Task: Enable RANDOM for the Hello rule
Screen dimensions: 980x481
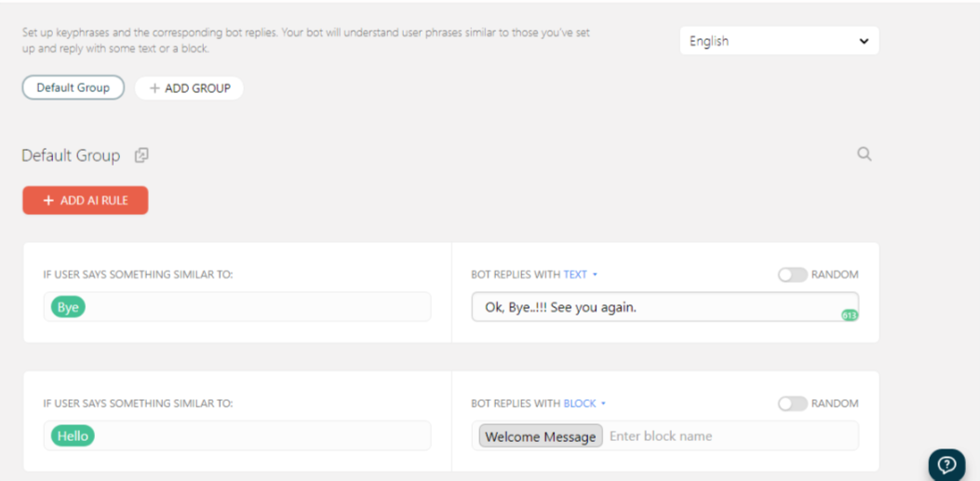Action: (x=792, y=404)
